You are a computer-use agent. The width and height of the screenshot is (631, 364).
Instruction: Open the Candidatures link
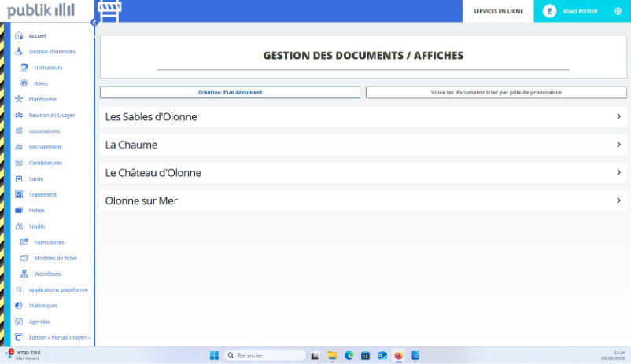(x=46, y=163)
